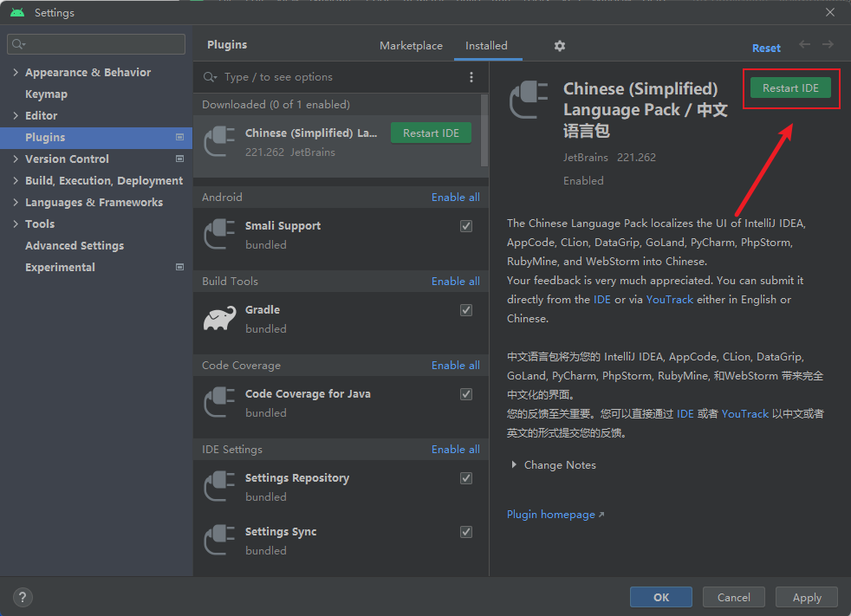The image size is (851, 616).
Task: Enable all Code Coverage plugins
Action: tap(455, 366)
